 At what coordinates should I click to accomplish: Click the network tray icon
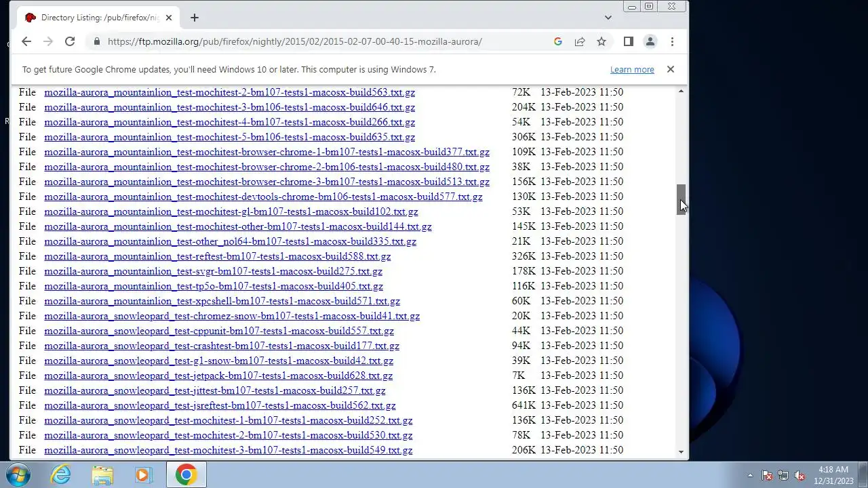783,475
